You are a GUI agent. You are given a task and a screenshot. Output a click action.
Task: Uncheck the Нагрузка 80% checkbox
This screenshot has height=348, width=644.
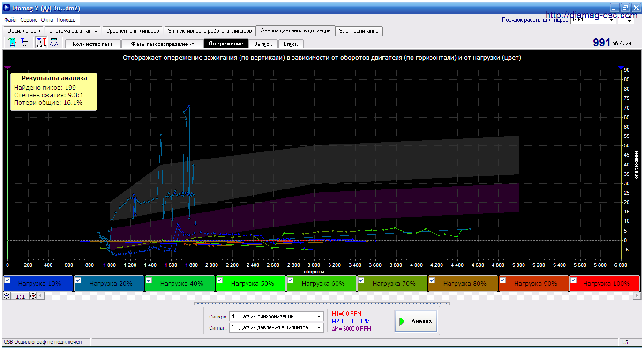(432, 280)
